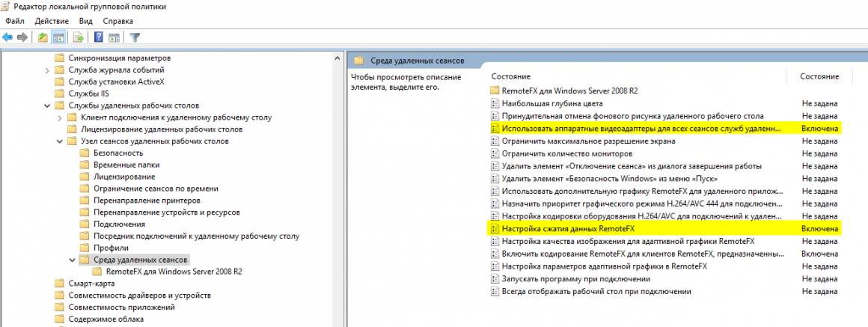Expand Клиент подключения к удаленному рабочему столу
The width and height of the screenshot is (868, 327).
pos(60,117)
